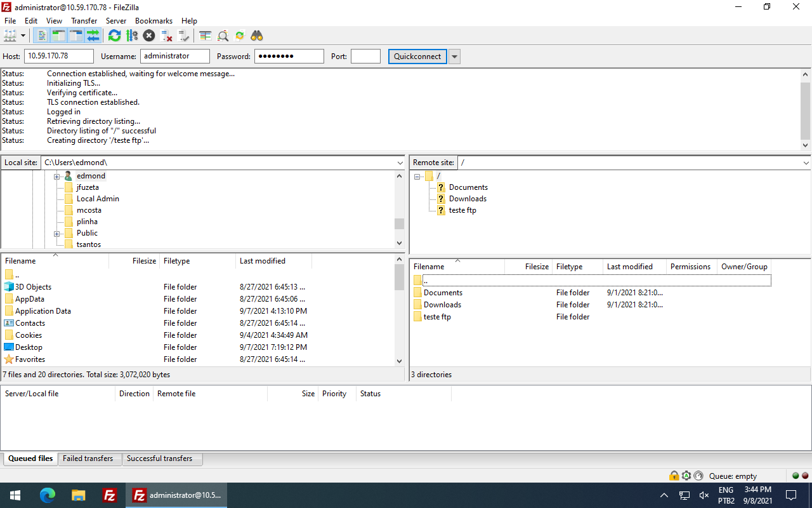The width and height of the screenshot is (812, 508).
Task: Click the Password input field
Action: (289, 56)
